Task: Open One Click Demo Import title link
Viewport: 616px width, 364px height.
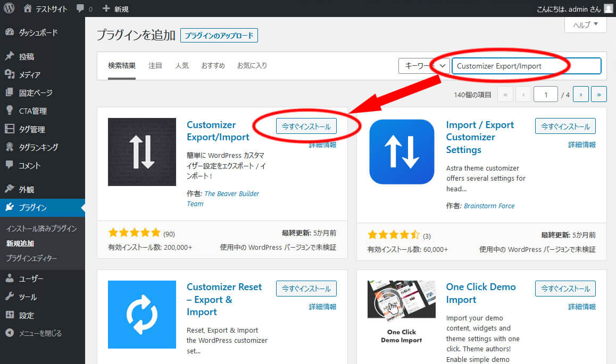Action: click(x=481, y=293)
